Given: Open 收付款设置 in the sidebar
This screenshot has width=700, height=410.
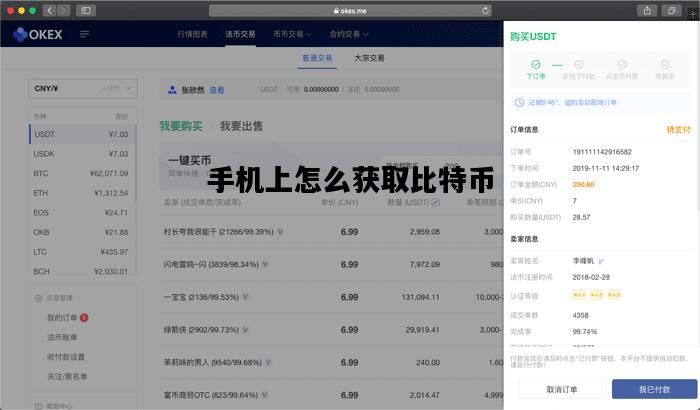Looking at the screenshot, I should 66,357.
